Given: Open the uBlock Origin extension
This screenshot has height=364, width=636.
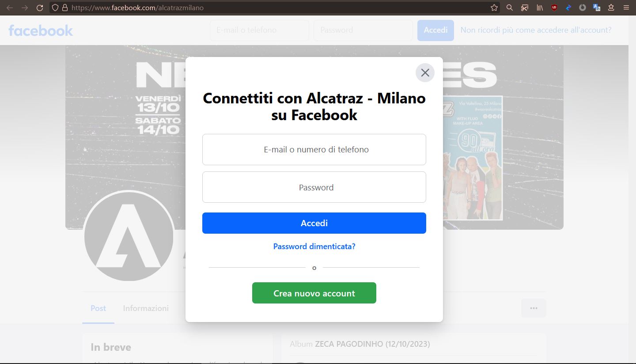Looking at the screenshot, I should [554, 8].
